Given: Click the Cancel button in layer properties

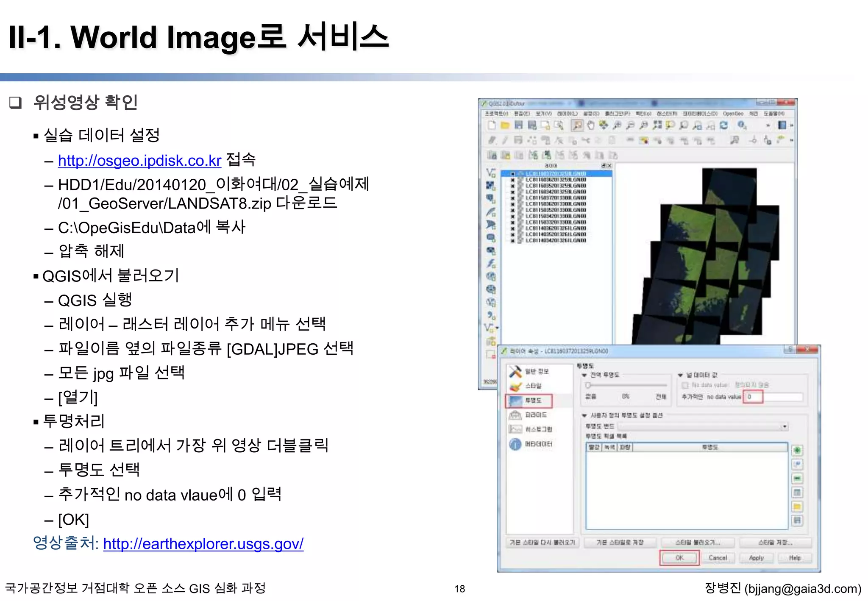Looking at the screenshot, I should click(x=718, y=558).
